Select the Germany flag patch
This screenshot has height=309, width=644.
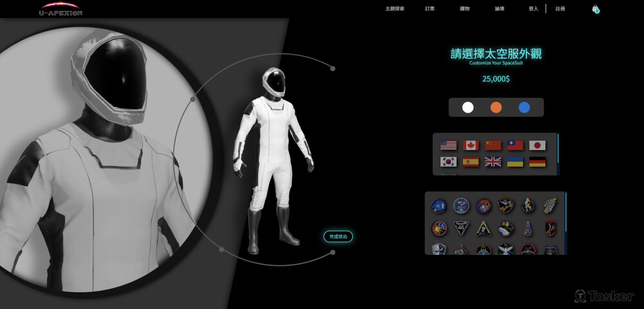[537, 162]
